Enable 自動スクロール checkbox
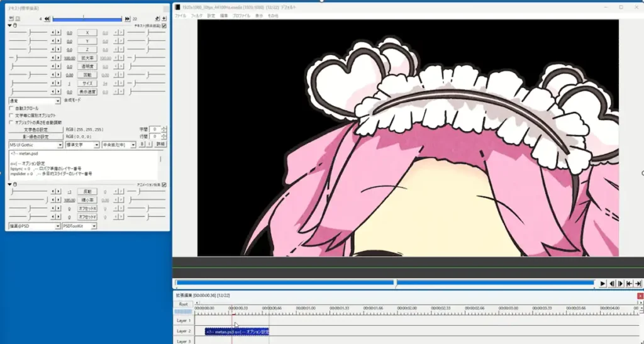This screenshot has width=644, height=344. coord(11,108)
